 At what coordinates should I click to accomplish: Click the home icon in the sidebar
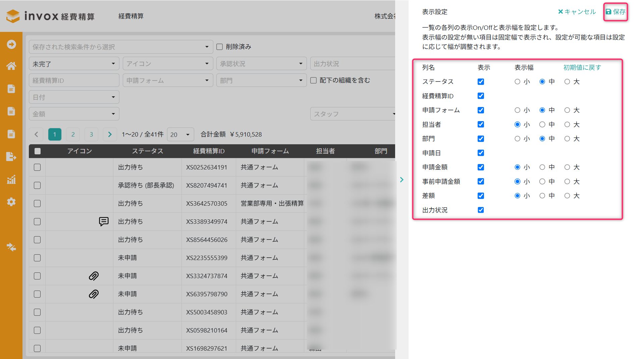click(x=11, y=66)
